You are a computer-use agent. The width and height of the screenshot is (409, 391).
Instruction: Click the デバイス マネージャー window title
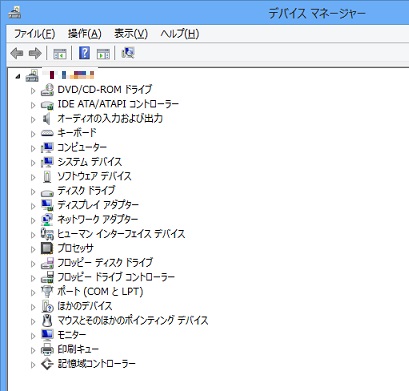point(317,13)
